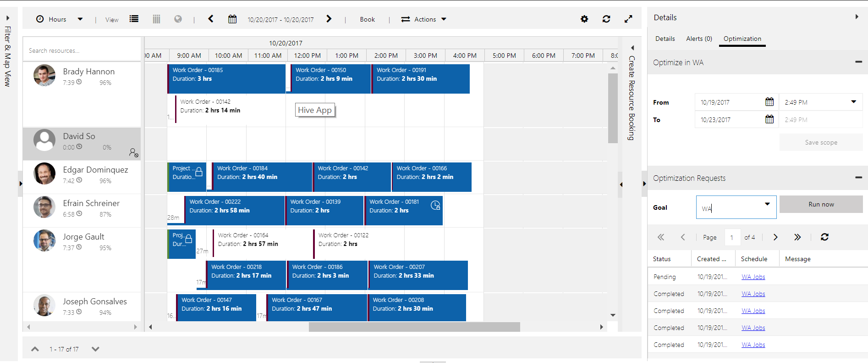Screen dimensions: 868x363
Task: Collapse the Optimize in WA section
Action: 858,62
